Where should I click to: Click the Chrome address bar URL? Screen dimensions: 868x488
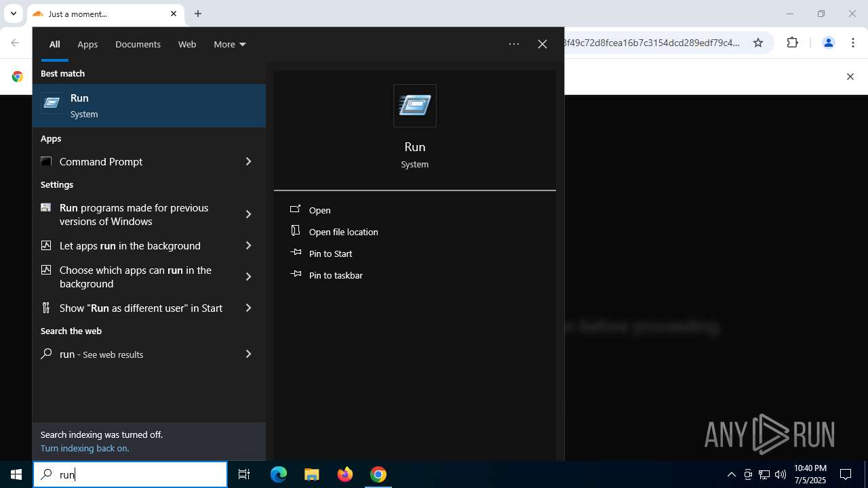click(651, 43)
